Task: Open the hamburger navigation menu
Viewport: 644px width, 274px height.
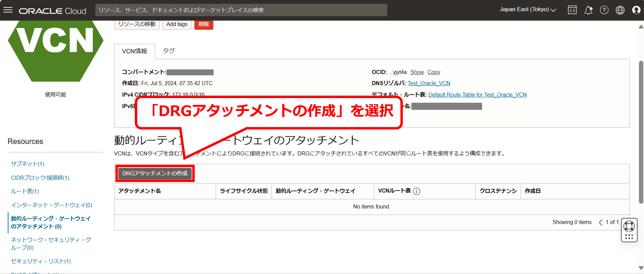Action: (x=8, y=10)
